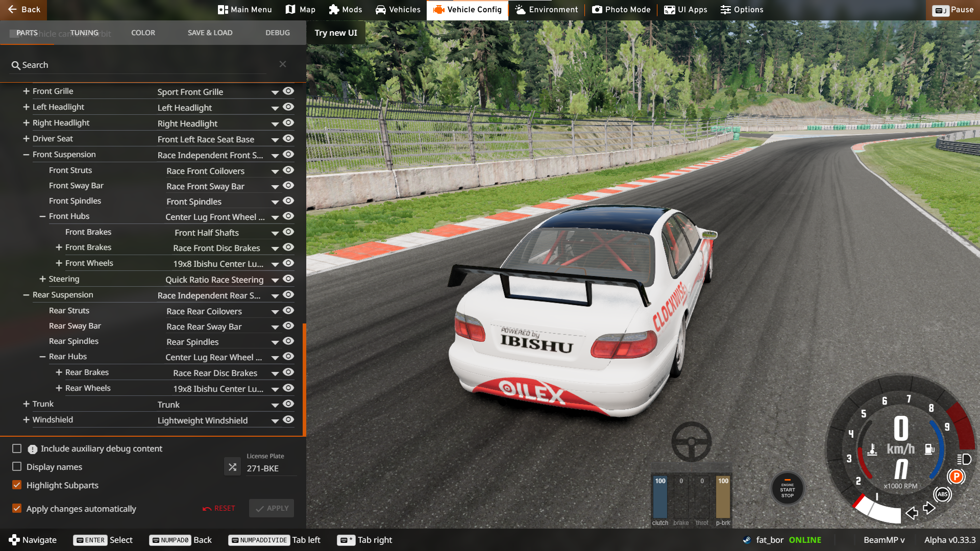Click the ABS indicator icon
The image size is (980, 551).
click(943, 494)
